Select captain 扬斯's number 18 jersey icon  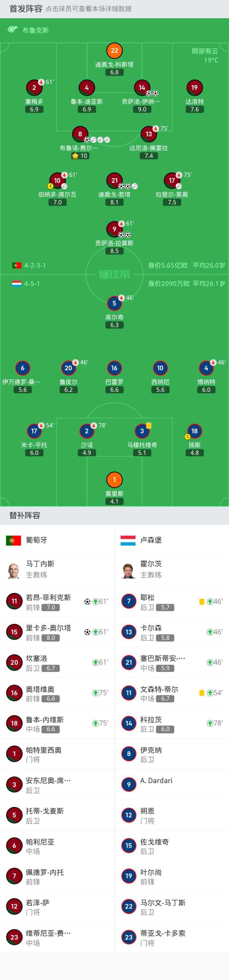pos(194,431)
